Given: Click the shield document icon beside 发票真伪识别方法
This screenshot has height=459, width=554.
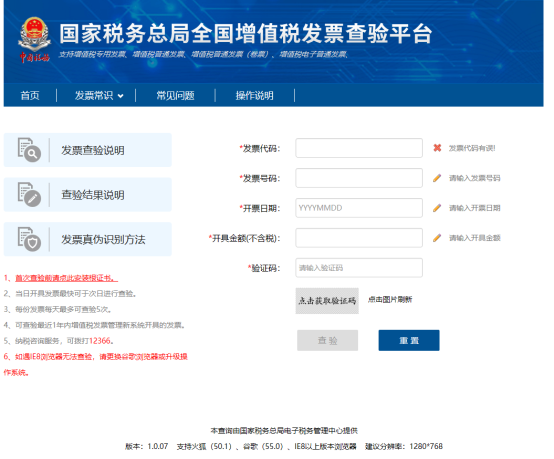Looking at the screenshot, I should (x=29, y=239).
